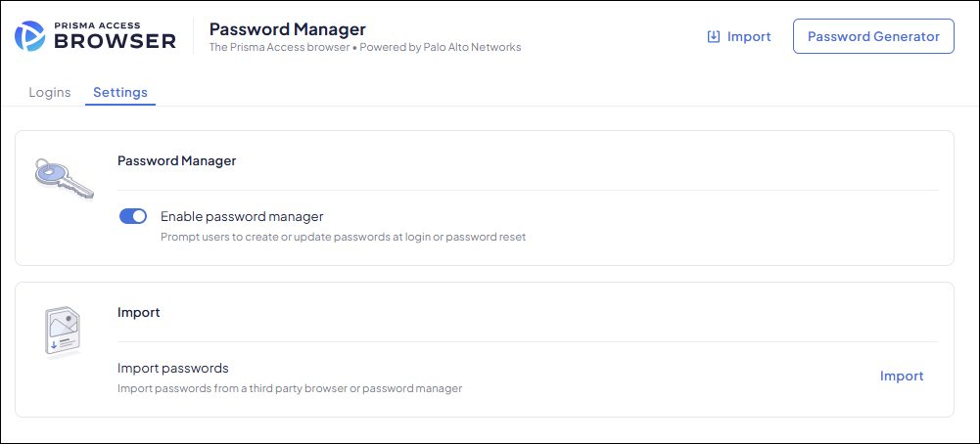Select the Settings tab

(120, 93)
